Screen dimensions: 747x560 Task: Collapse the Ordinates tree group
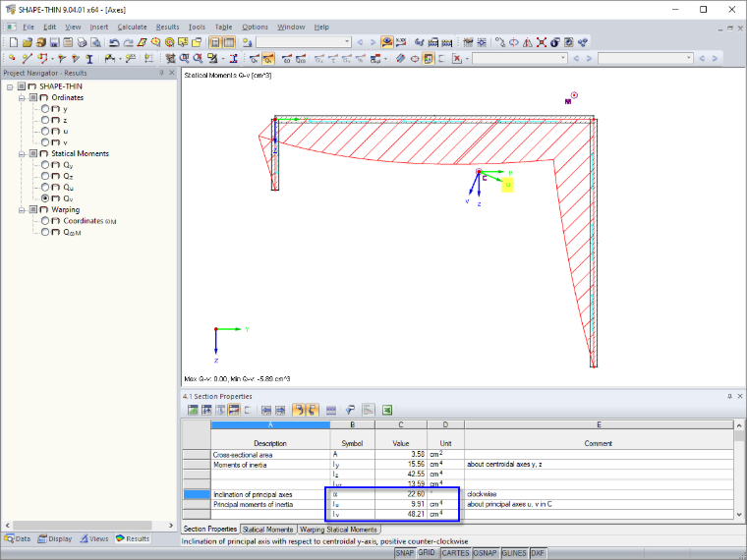[x=22, y=97]
